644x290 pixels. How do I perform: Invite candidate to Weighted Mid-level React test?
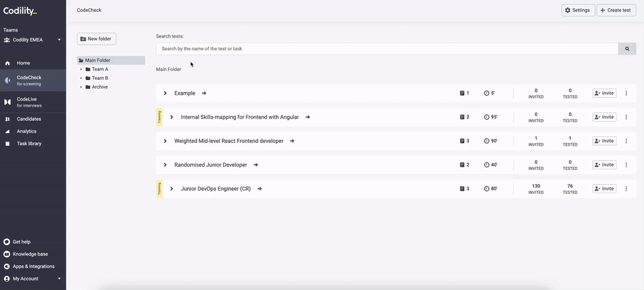604,141
